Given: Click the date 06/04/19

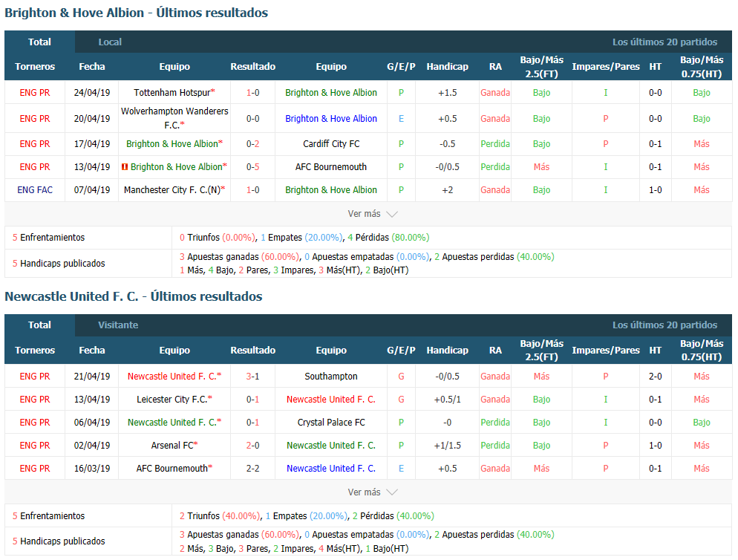Looking at the screenshot, I should [92, 423].
